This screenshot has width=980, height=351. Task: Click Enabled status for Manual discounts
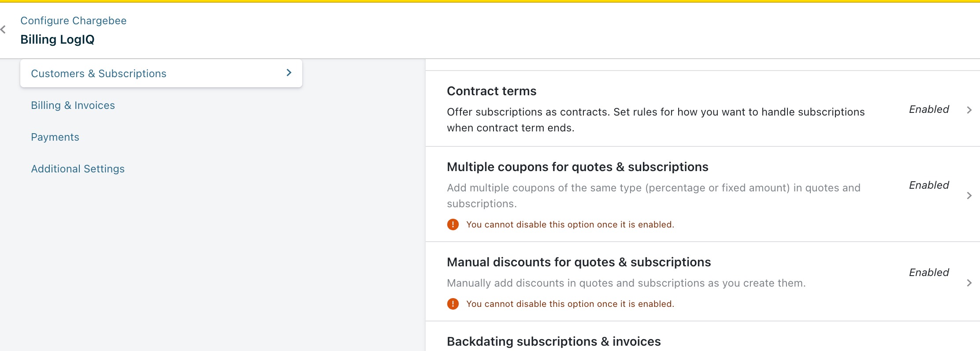[x=929, y=273]
